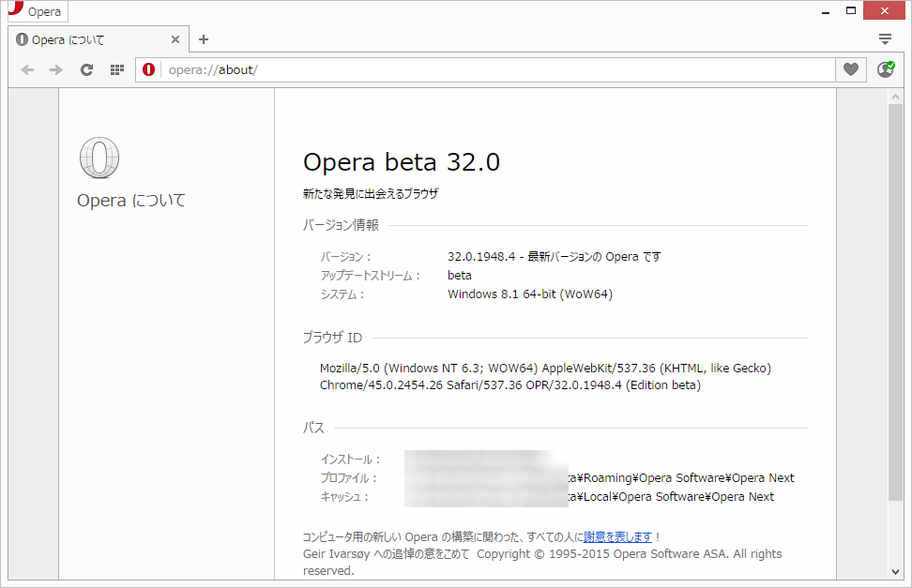Open the Opera menu in the title bar

coord(37,10)
